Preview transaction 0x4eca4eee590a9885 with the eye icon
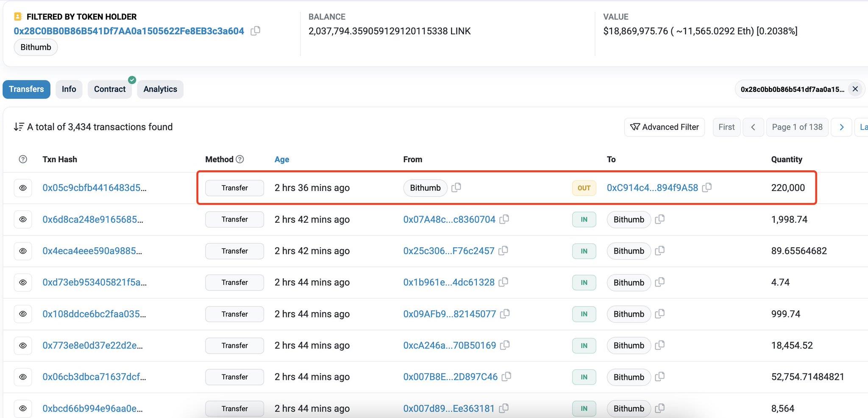The width and height of the screenshot is (868, 418). point(23,251)
